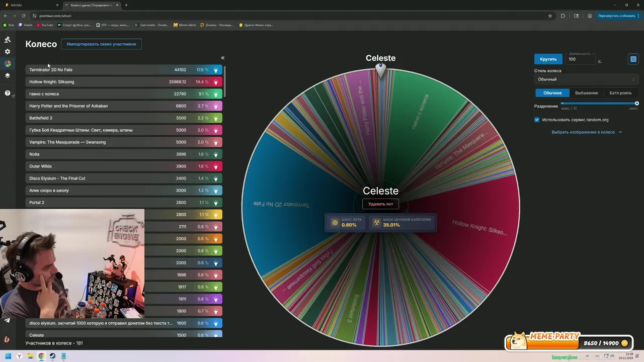Image resolution: width=644 pixels, height=362 pixels.
Task: Open the Стиль колеса Обычный dropdown
Action: coord(586,79)
